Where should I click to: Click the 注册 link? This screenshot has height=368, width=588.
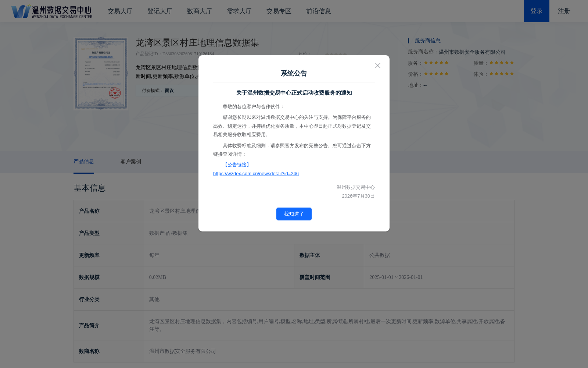point(564,11)
